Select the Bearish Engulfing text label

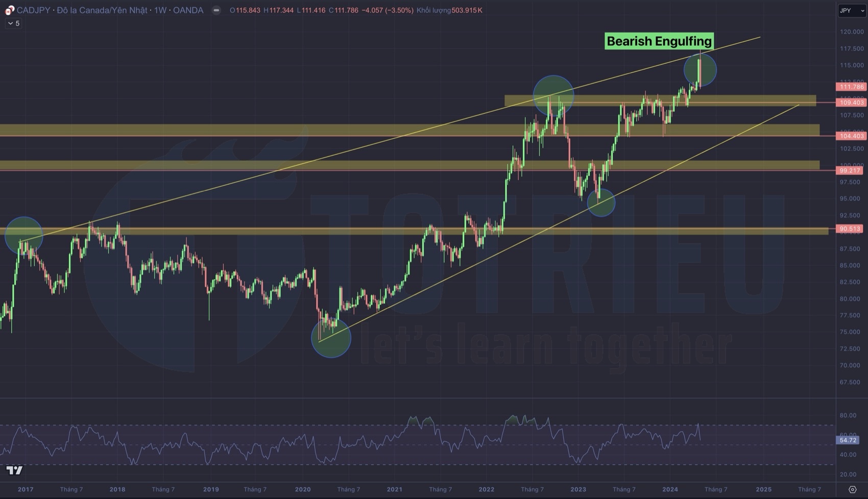(x=659, y=41)
